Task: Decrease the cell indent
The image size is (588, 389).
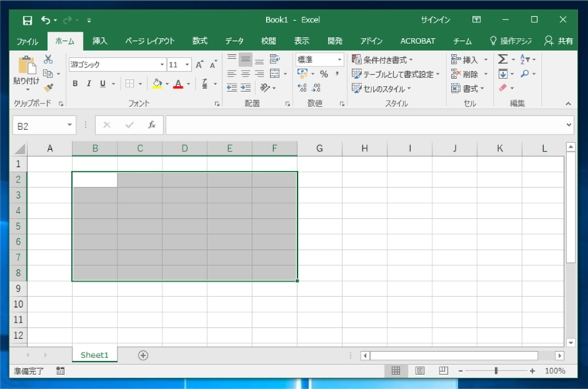Action: point(232,87)
